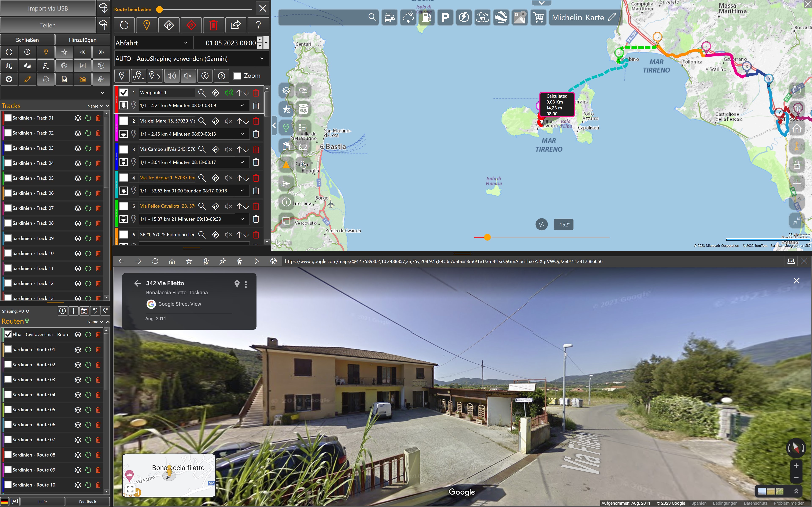Uncheck the Elba - Civitavecchia - Route checkbox
Viewport: 812px width, 507px height.
pyautogui.click(x=8, y=334)
